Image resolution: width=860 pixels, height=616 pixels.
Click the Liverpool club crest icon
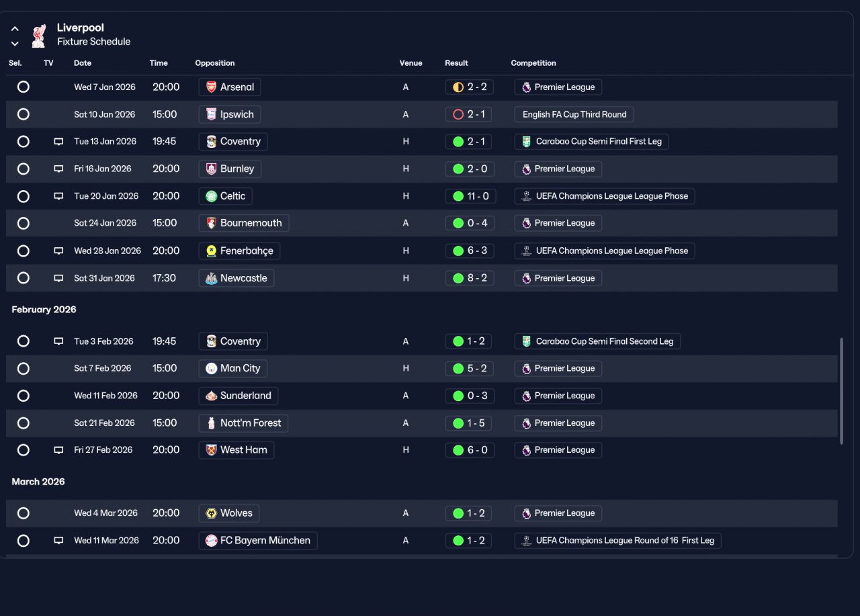coord(39,36)
